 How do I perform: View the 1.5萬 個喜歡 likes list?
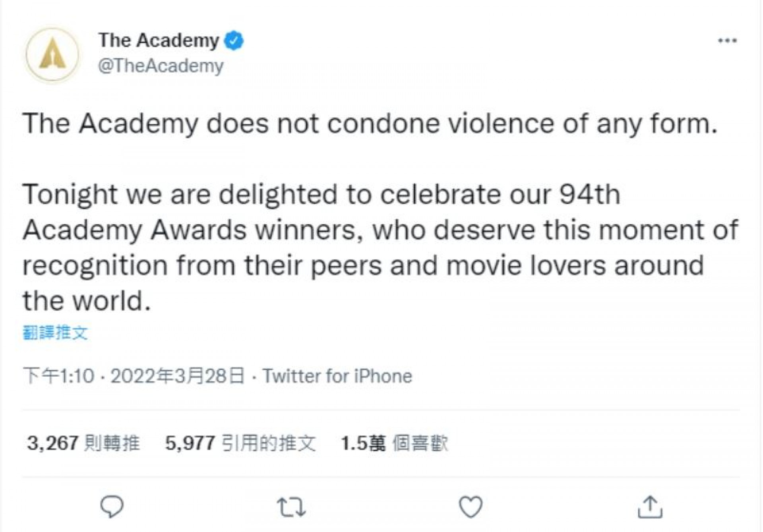click(394, 443)
